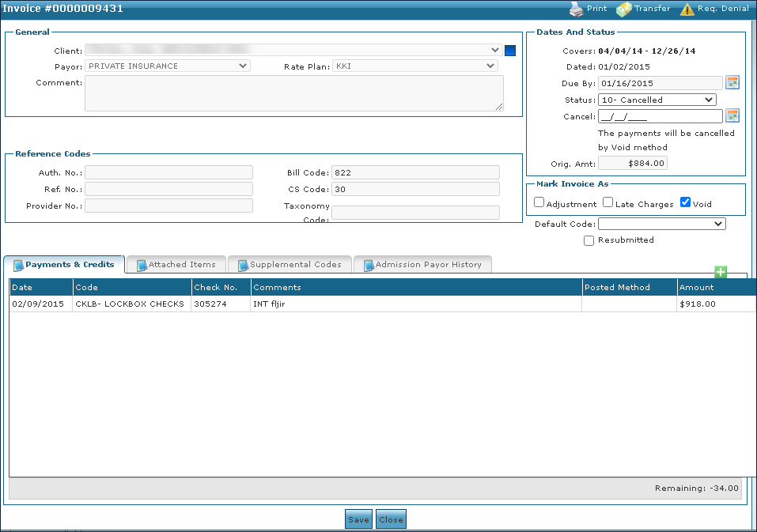The image size is (757, 532).
Task: Open the Status dropdown showing Cancelled
Action: (x=657, y=100)
